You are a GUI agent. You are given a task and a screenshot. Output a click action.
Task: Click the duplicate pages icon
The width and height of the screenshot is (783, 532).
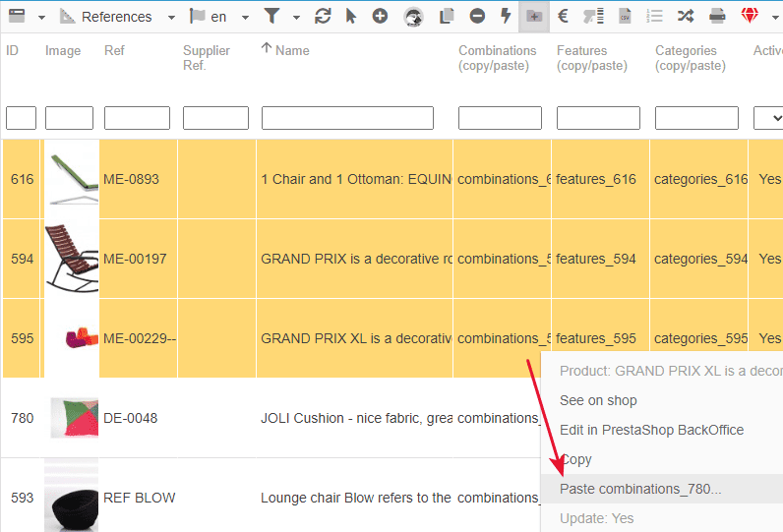coord(447,17)
